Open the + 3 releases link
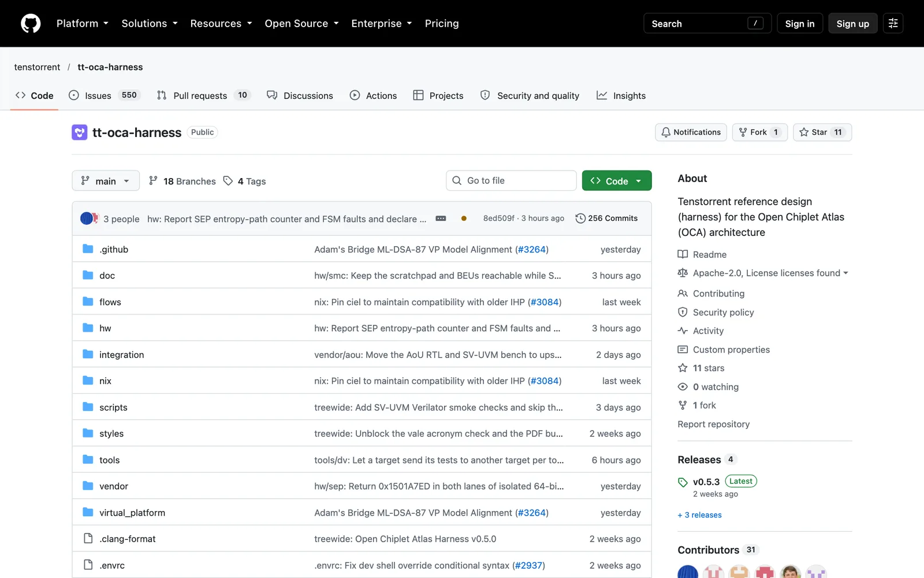 pyautogui.click(x=700, y=515)
